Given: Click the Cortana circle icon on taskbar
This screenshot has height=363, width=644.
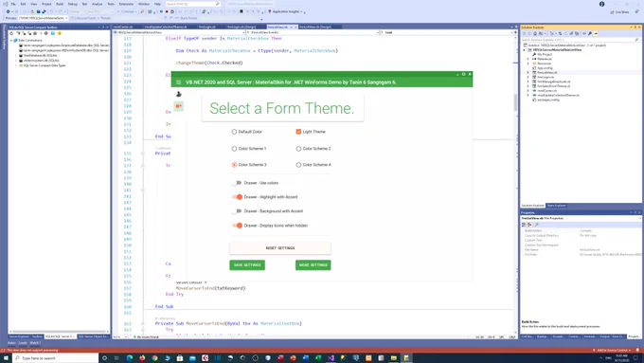Looking at the screenshot, I should pos(104,358).
